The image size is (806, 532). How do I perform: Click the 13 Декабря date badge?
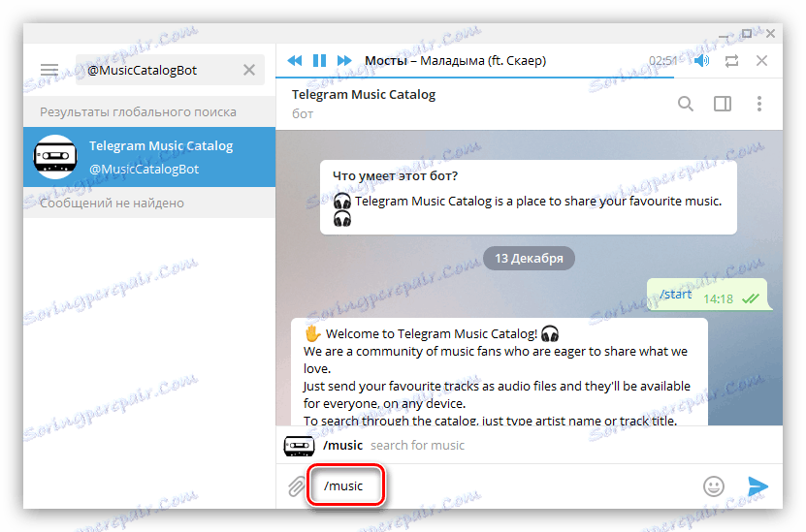click(529, 258)
